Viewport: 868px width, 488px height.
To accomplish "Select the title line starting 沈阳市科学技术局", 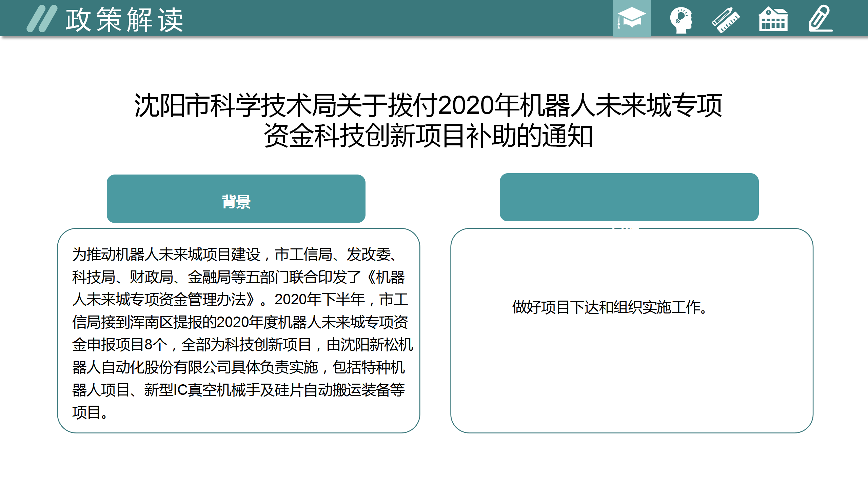I will pyautogui.click(x=428, y=105).
